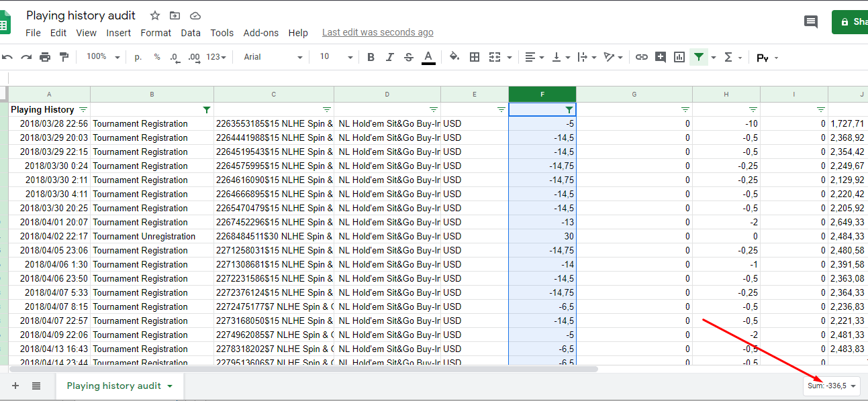Add a new sheet
Screen dimensions: 868x401
[15, 386]
